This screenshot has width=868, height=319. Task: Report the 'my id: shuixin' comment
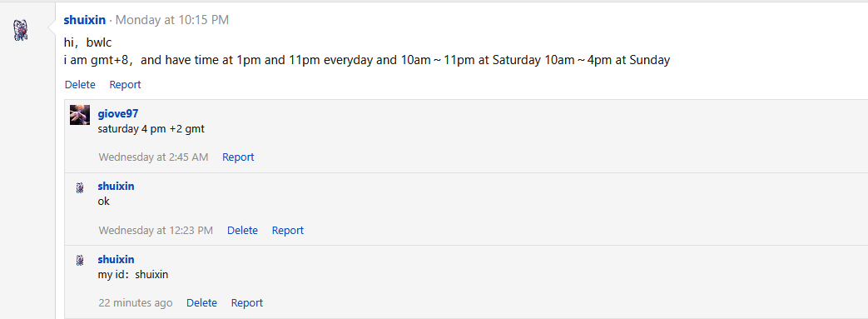(247, 303)
